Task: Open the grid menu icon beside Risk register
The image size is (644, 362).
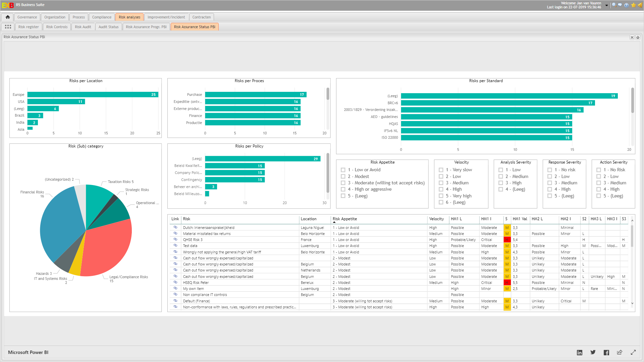Action: coord(8,26)
